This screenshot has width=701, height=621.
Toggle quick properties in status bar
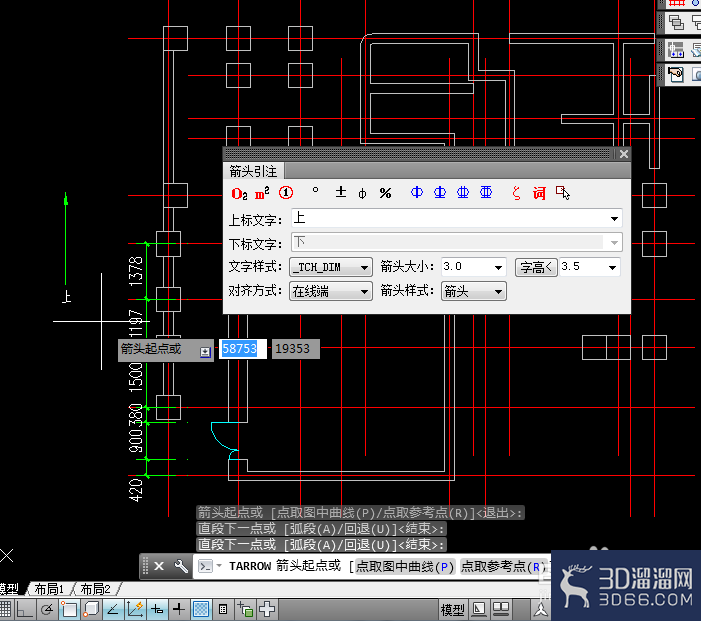223,609
